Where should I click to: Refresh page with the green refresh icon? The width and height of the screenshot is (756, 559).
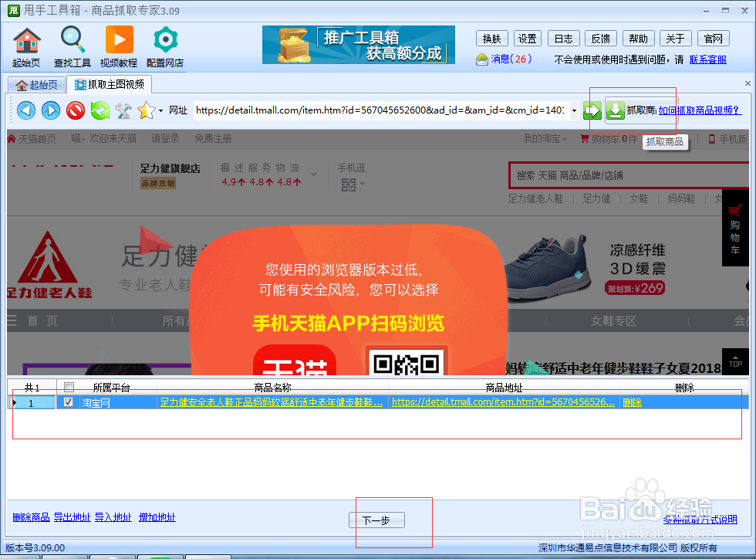100,110
